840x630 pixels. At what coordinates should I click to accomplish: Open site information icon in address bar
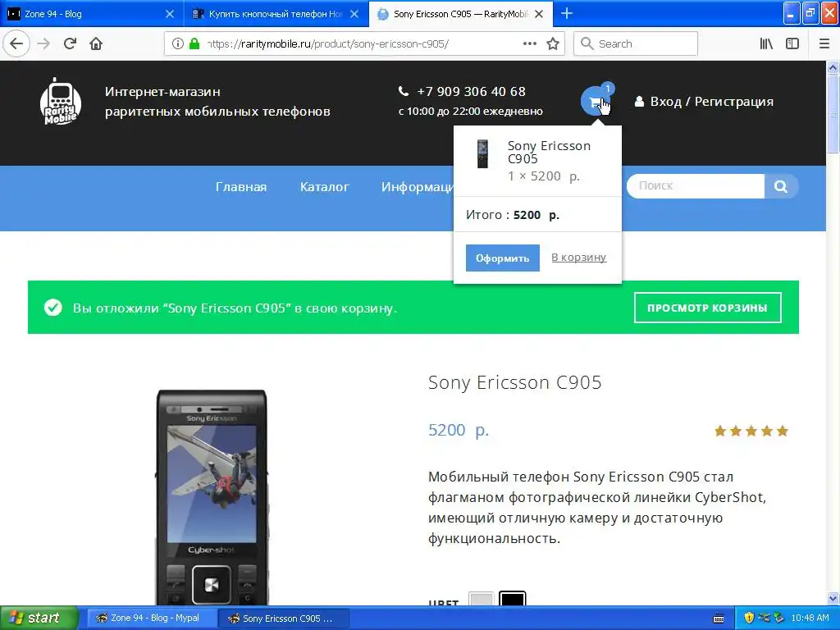(178, 43)
